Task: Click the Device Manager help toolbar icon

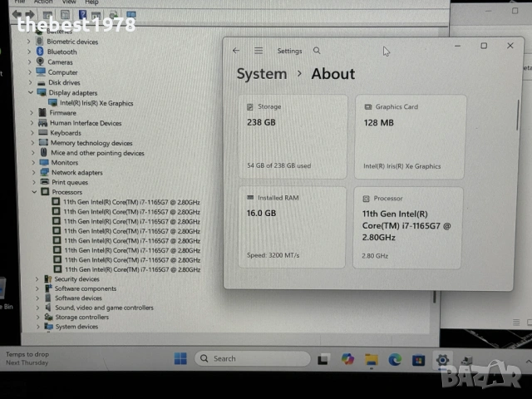Action: [x=82, y=15]
